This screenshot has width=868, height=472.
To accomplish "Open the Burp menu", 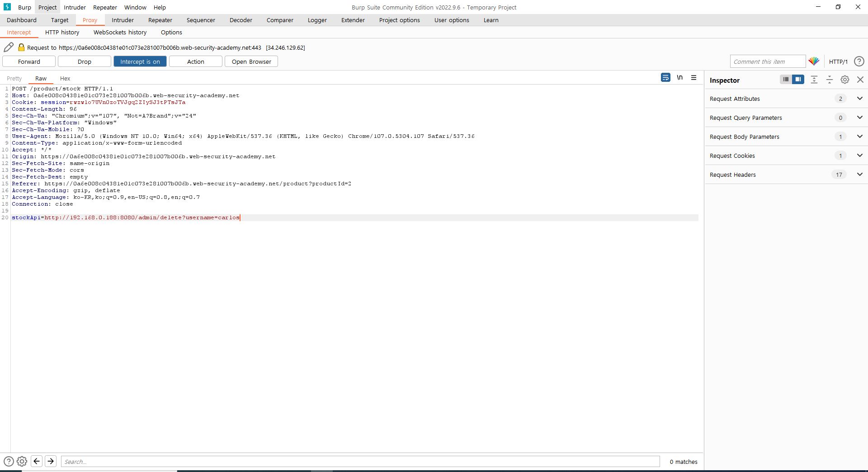I will [24, 7].
